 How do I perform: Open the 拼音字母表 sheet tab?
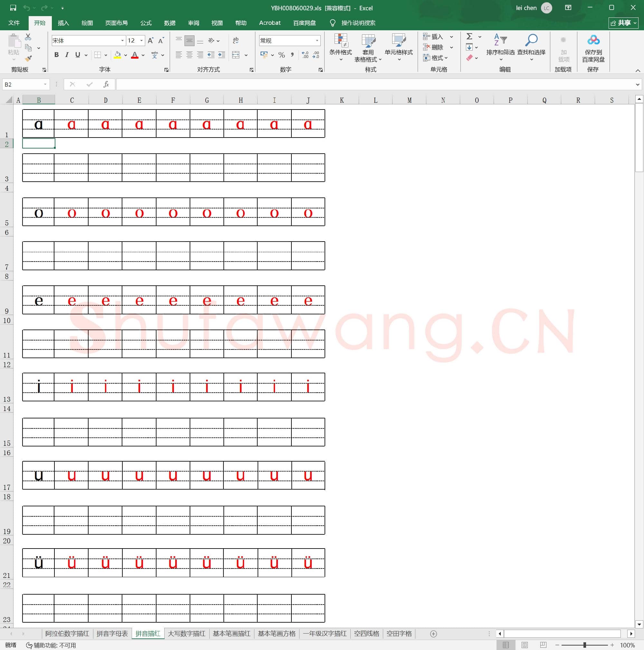click(112, 633)
